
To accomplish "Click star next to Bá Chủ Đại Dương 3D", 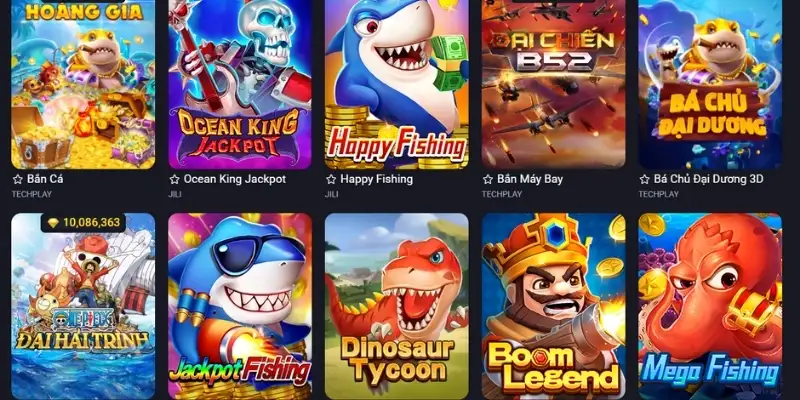I will click(x=644, y=180).
